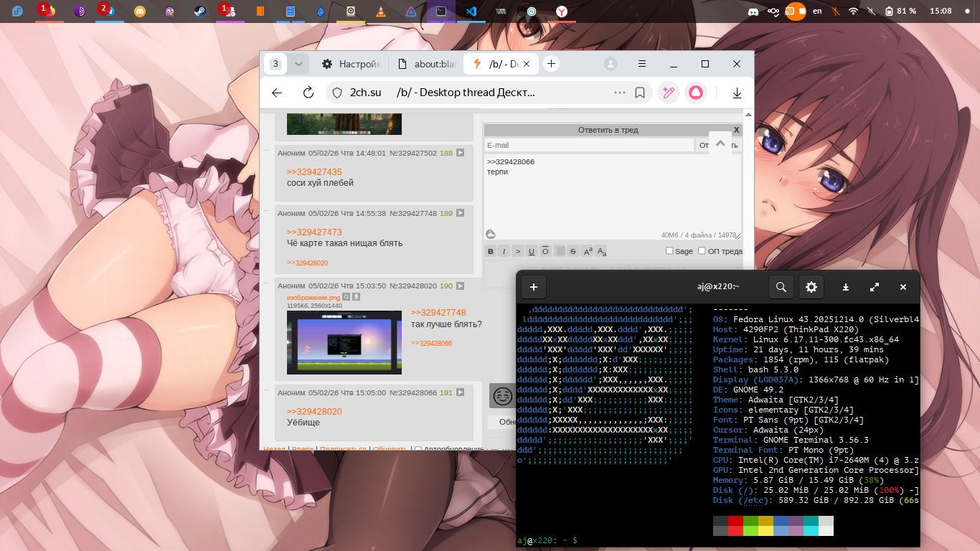Click the bookmark icon in the address bar
The width and height of the screenshot is (980, 551).
click(640, 93)
